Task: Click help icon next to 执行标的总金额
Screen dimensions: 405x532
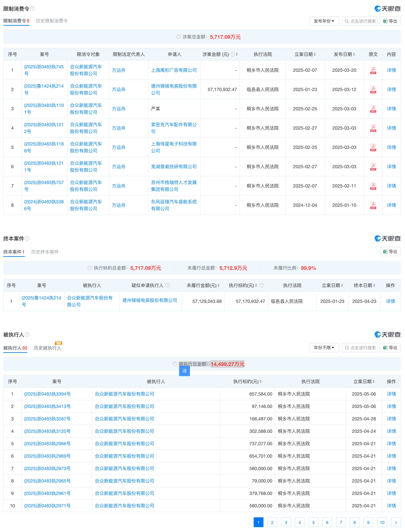Action: click(90, 268)
